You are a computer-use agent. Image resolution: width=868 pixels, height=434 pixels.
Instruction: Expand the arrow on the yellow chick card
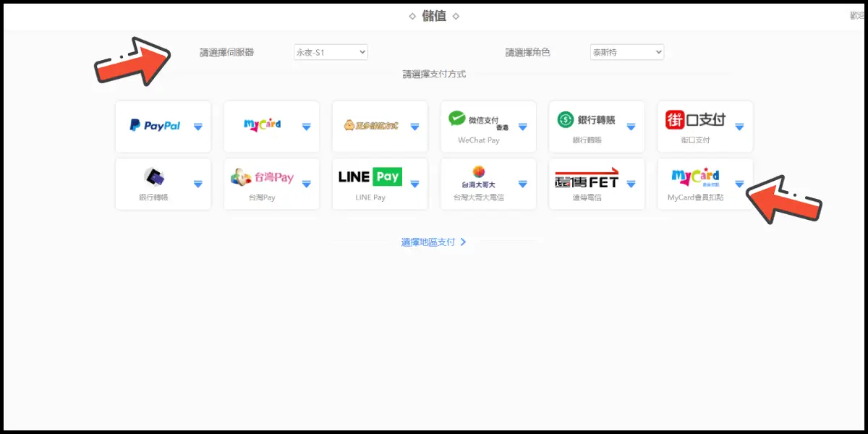click(x=414, y=127)
